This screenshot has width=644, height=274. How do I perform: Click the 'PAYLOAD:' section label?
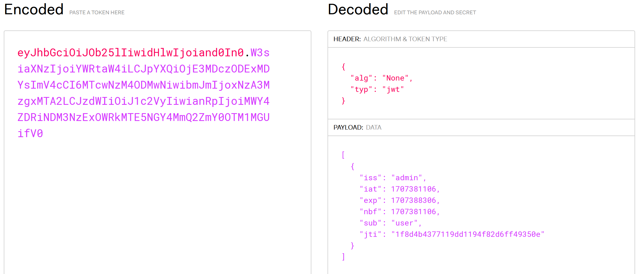coord(348,127)
